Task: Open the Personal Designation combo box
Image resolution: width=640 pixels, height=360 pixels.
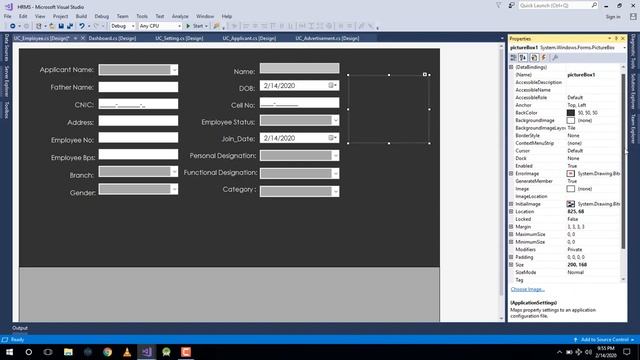Action: [335, 156]
